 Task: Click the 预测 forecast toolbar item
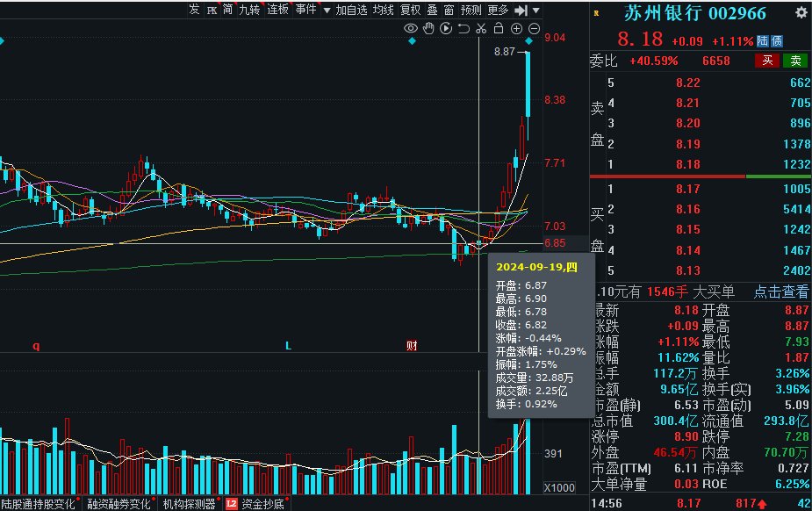(471, 10)
